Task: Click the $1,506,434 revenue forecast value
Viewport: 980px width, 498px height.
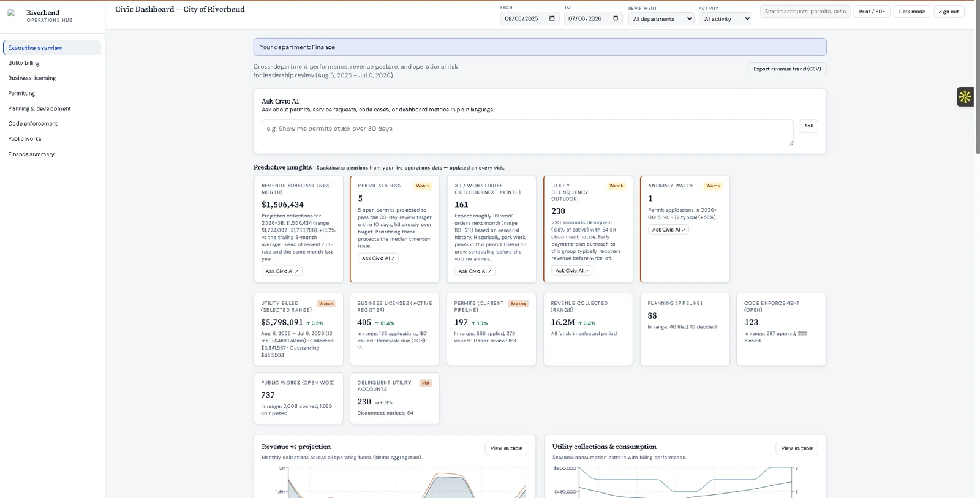Action: 282,205
